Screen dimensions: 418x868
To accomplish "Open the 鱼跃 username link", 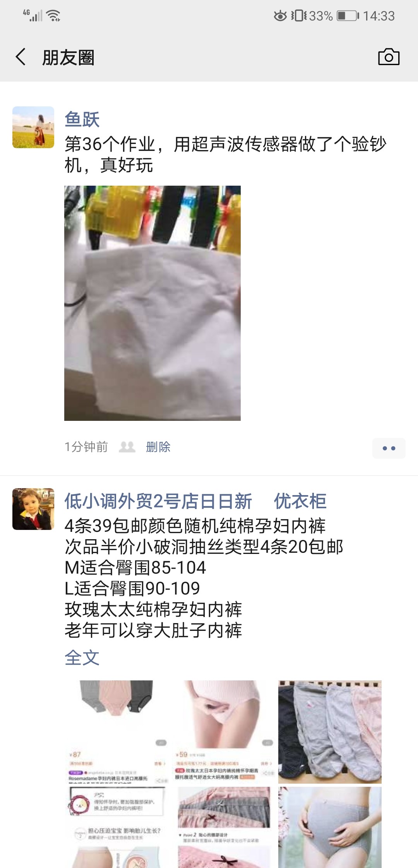I will point(82,120).
